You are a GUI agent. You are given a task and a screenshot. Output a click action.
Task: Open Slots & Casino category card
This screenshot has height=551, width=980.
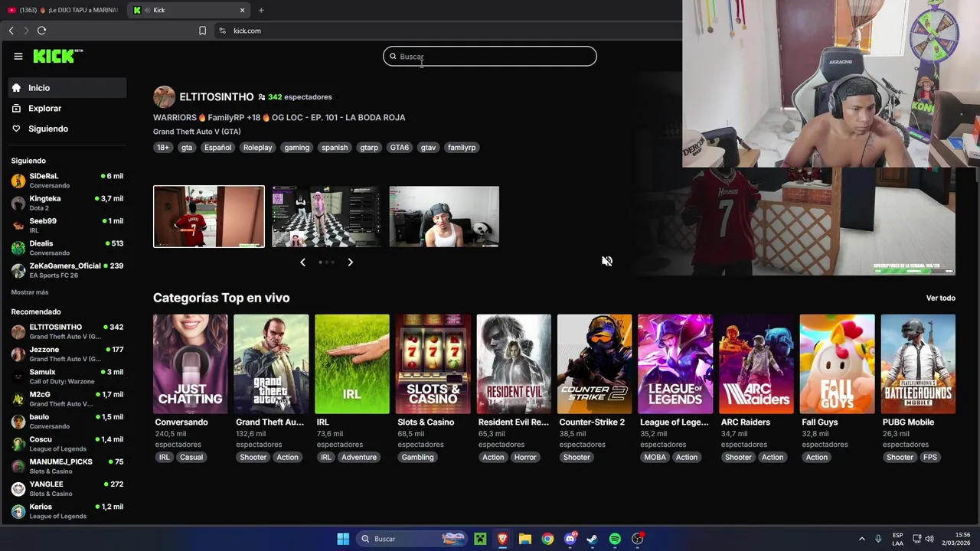[x=433, y=364]
